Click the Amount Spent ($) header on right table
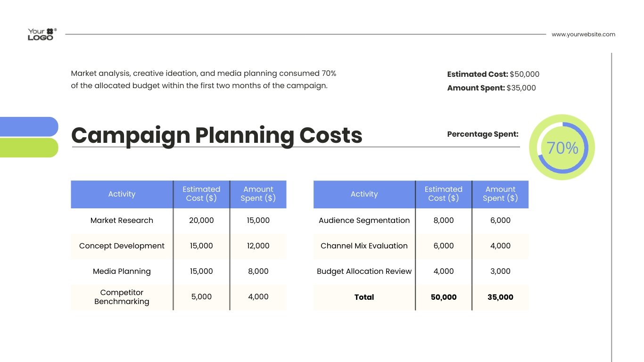 500,194
